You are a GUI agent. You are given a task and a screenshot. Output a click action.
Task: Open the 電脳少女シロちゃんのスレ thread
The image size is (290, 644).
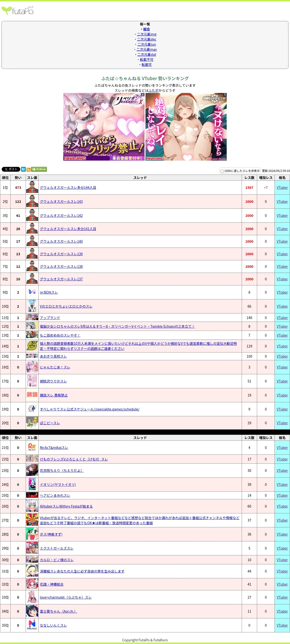pyautogui.click(x=117, y=326)
